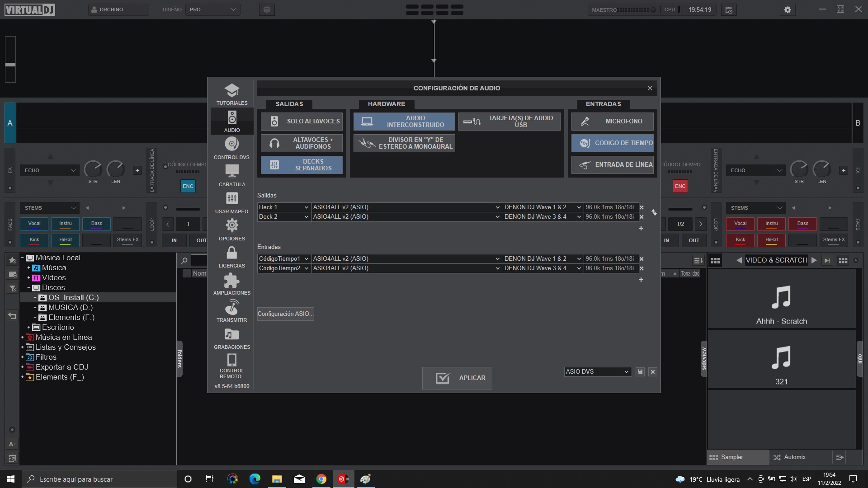Play the Ahhh - Scratch sample
868x488 pixels.
[782, 298]
